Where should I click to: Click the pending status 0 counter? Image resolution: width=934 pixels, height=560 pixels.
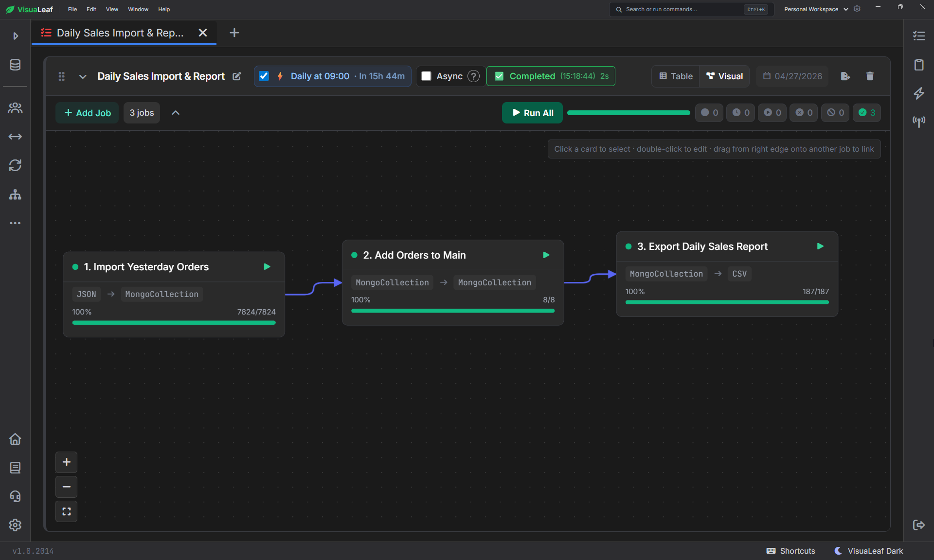(709, 113)
